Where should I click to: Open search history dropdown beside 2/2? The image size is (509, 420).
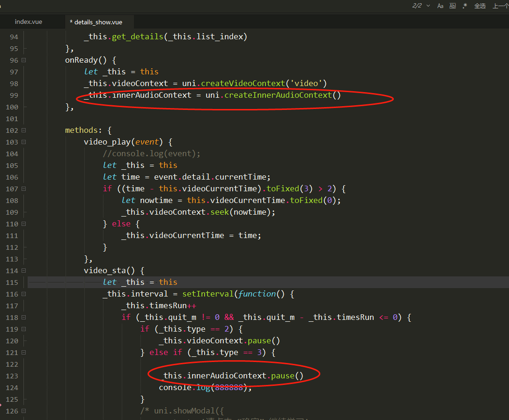[428, 6]
